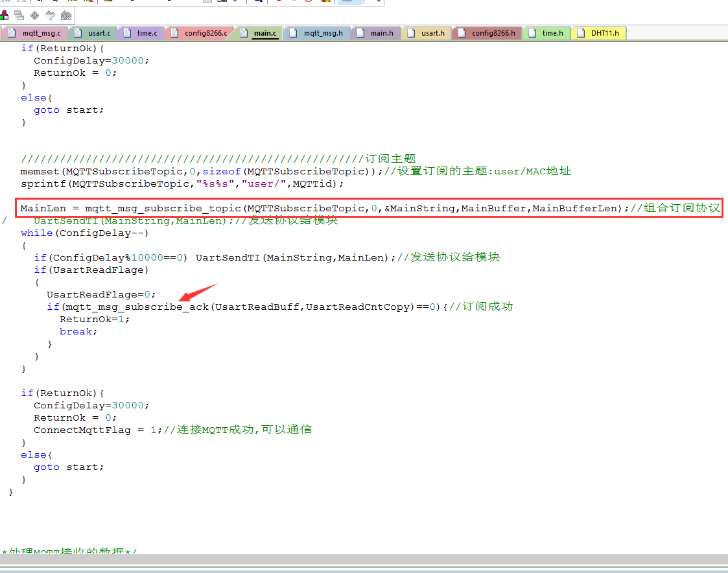Switch to the usart.c tab
This screenshot has width=728, height=573.
pyautogui.click(x=93, y=33)
